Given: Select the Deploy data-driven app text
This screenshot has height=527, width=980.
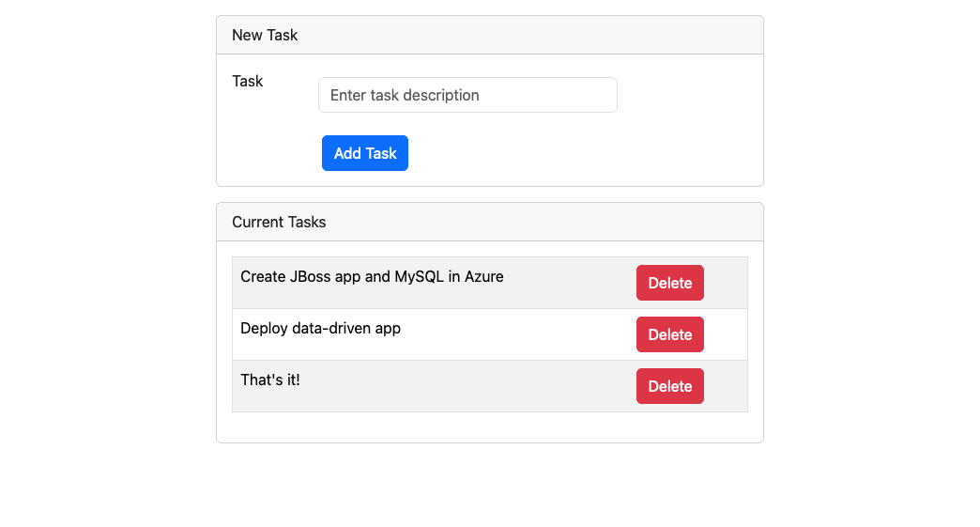Looking at the screenshot, I should [x=320, y=328].
